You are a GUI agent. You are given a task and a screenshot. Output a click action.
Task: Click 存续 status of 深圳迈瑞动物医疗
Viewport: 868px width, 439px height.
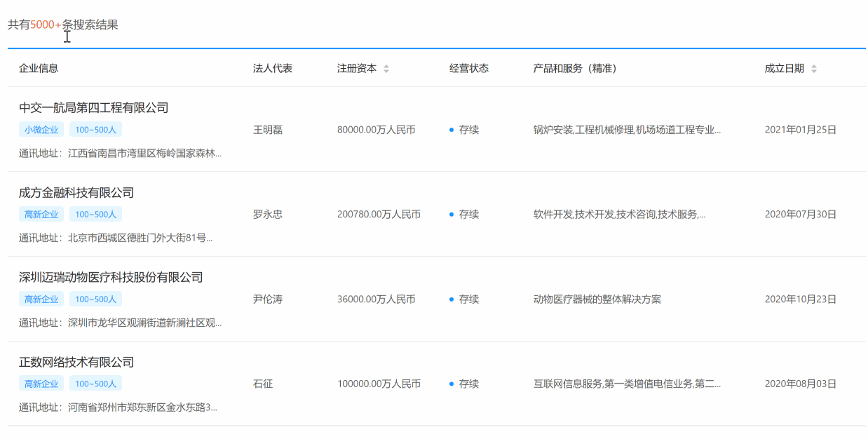[x=468, y=299]
